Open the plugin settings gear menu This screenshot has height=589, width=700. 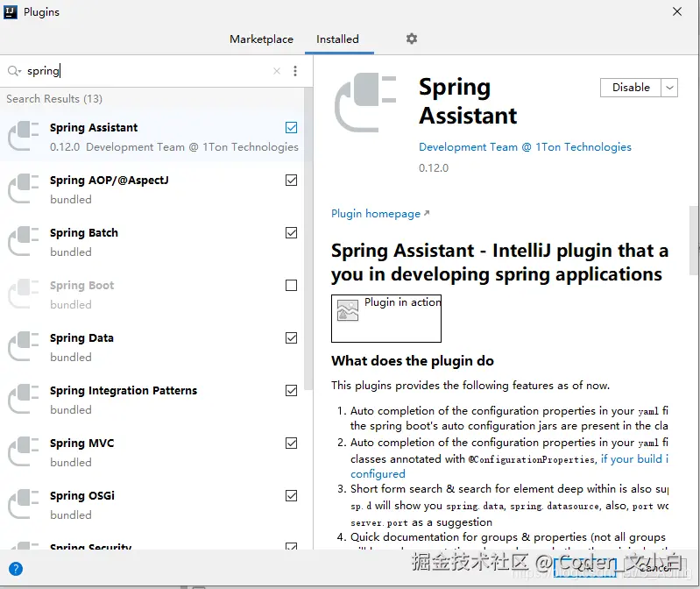pyautogui.click(x=411, y=39)
